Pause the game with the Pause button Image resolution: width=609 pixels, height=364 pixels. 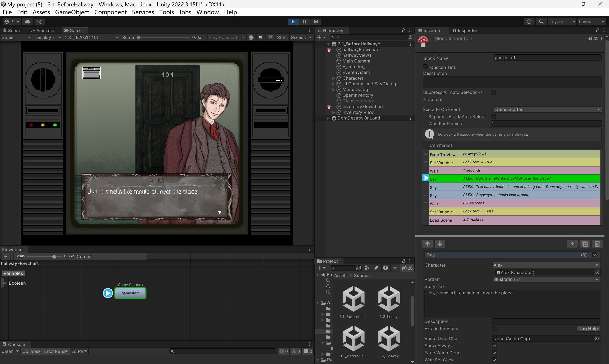(304, 22)
